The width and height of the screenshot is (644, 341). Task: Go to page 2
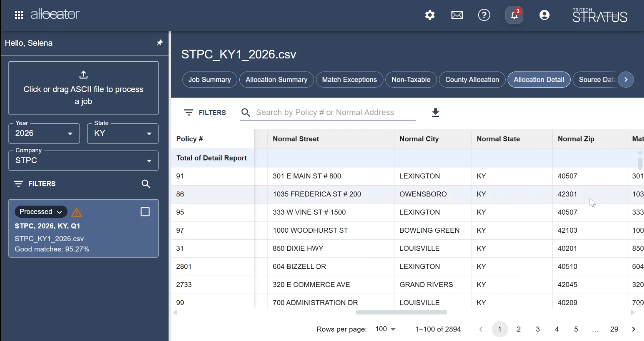pos(519,329)
